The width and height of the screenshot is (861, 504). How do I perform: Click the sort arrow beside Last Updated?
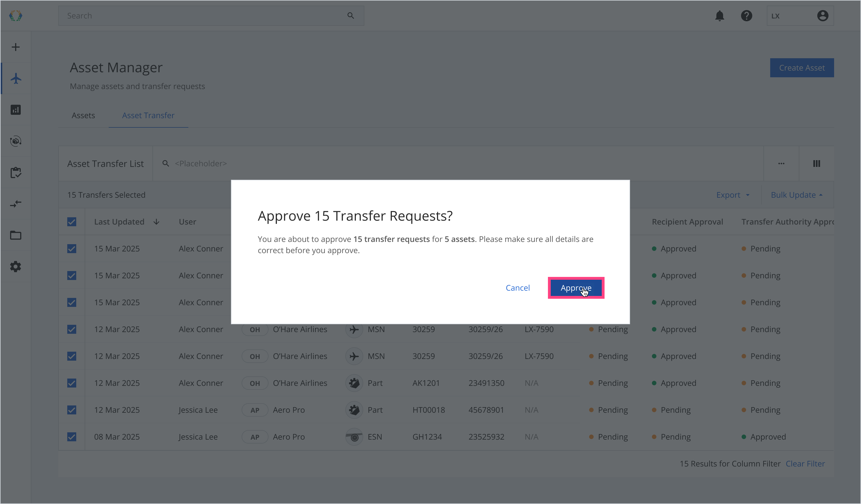(156, 222)
